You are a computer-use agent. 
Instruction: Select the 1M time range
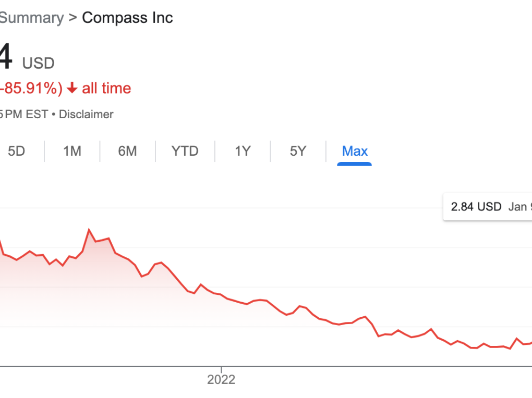pos(72,151)
